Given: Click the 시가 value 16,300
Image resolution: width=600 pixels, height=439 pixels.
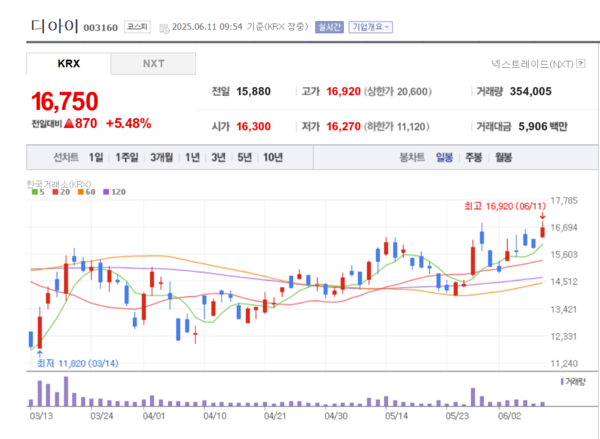Looking at the screenshot, I should point(253,126).
